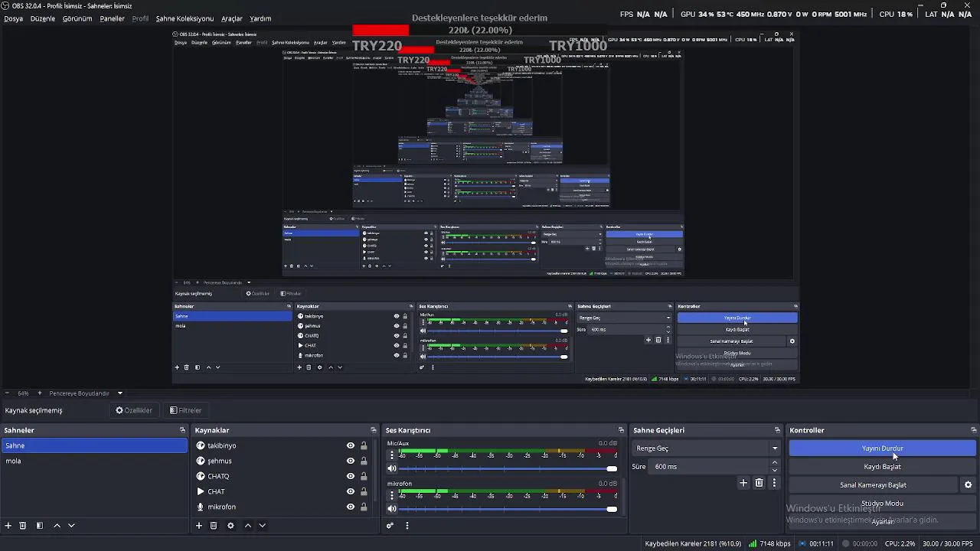Mute the Mic/Aux audio channel

(x=392, y=468)
